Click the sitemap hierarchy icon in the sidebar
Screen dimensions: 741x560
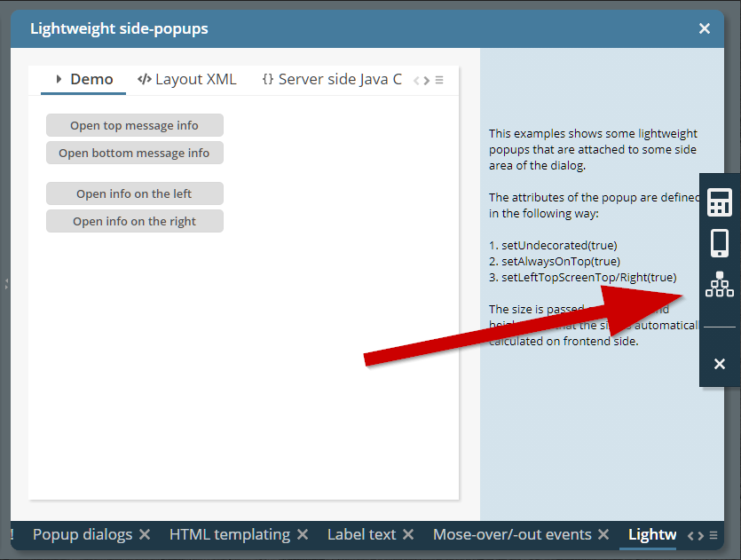click(x=719, y=284)
